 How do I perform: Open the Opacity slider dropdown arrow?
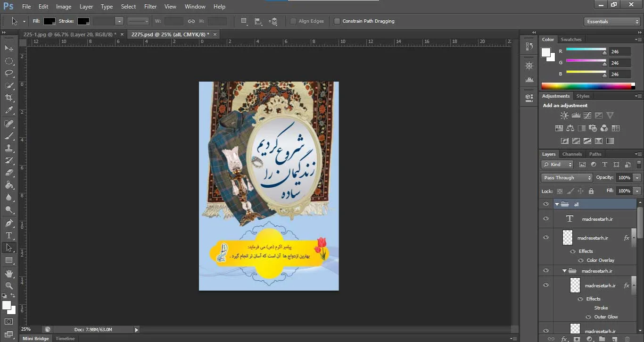pyautogui.click(x=637, y=178)
